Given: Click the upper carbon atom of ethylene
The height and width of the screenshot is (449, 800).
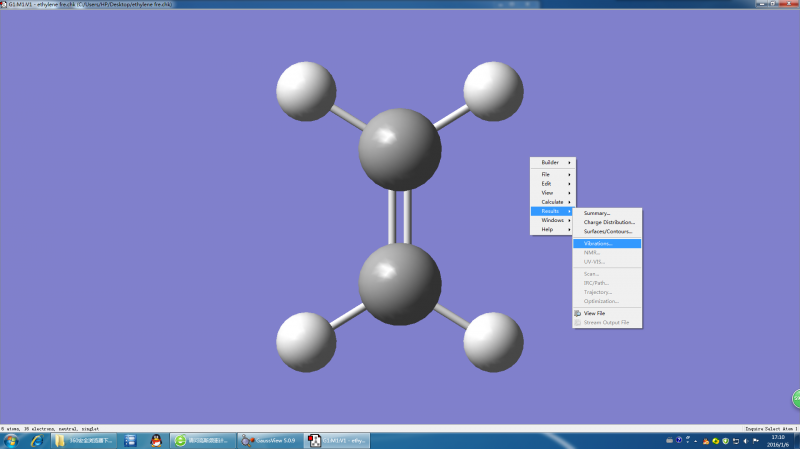Looking at the screenshot, I should pos(399,150).
